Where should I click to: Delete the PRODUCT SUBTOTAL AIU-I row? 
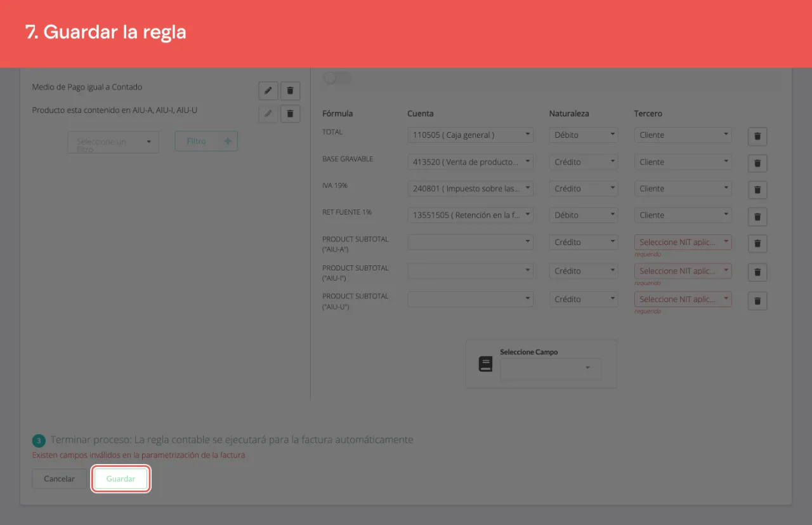pyautogui.click(x=757, y=272)
